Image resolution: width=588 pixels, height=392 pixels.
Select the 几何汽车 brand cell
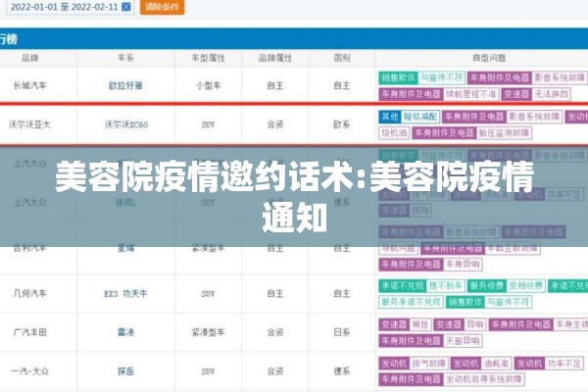[x=30, y=294]
